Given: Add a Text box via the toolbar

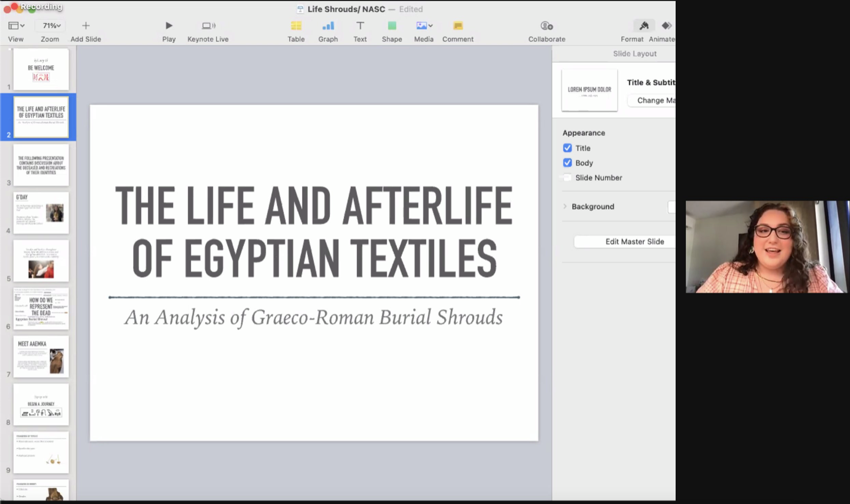Looking at the screenshot, I should pos(360,26).
